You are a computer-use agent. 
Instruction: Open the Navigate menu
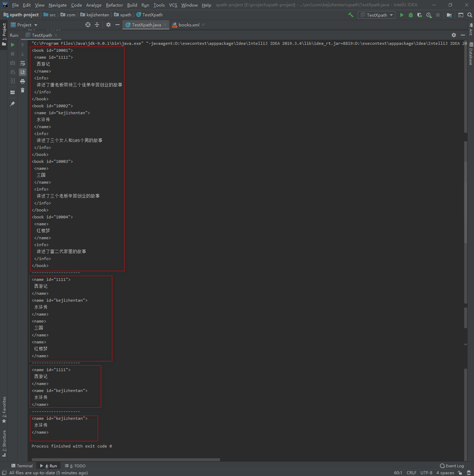point(58,5)
